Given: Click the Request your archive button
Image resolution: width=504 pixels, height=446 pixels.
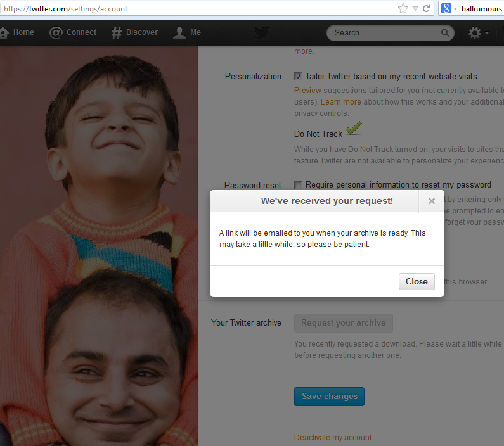Looking at the screenshot, I should [x=343, y=323].
